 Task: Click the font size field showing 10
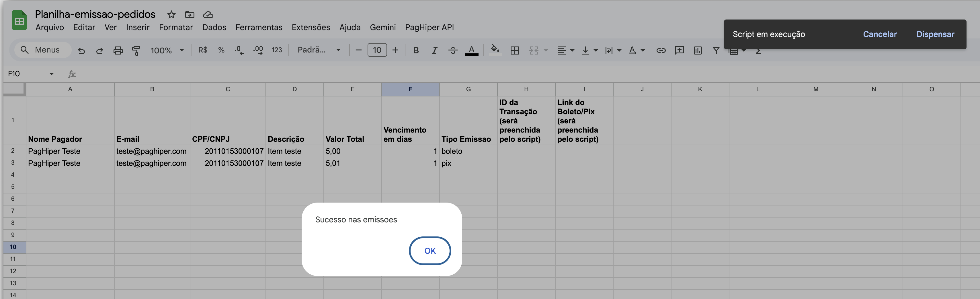pyautogui.click(x=377, y=50)
